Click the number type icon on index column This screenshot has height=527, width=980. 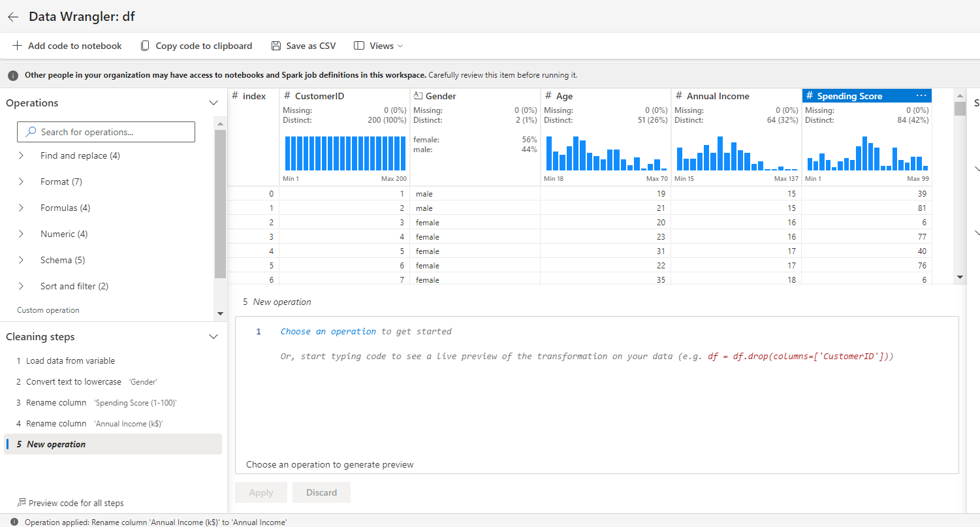235,96
